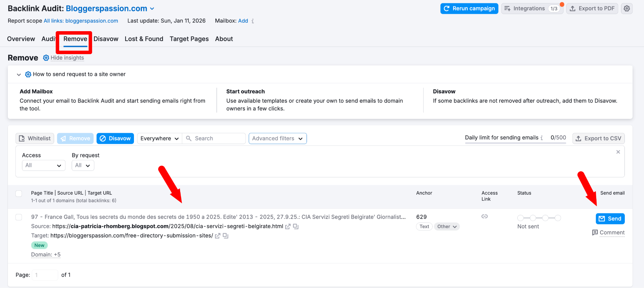Screen dimensions: 644x288
Task: Click the Access Link chain icon
Action: coord(485,217)
